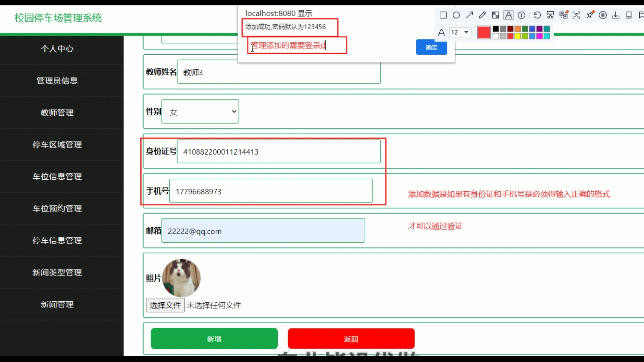This screenshot has height=362, width=644.
Task: Select the rectangle annotation tool
Action: pyautogui.click(x=443, y=15)
